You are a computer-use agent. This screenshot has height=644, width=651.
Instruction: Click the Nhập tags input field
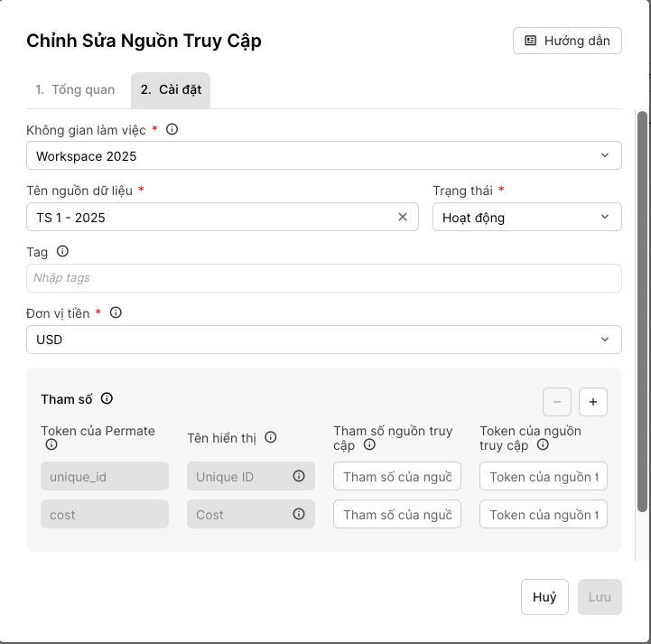point(323,278)
